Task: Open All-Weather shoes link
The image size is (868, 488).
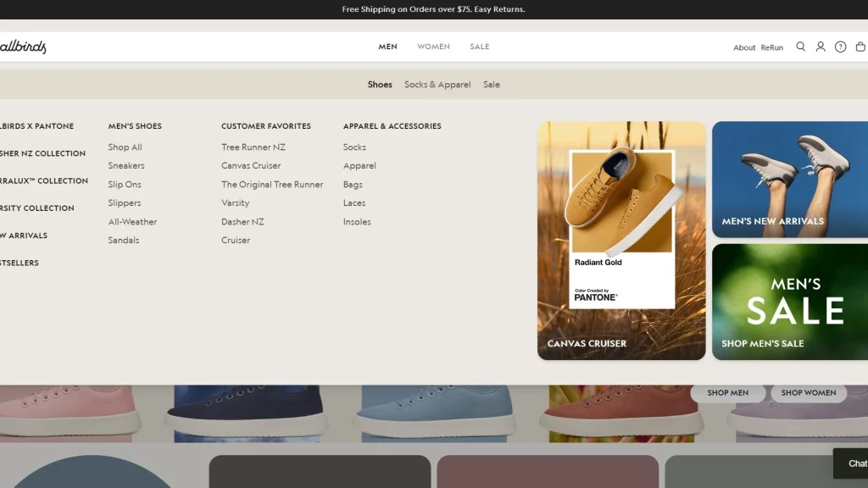Action: (x=132, y=221)
